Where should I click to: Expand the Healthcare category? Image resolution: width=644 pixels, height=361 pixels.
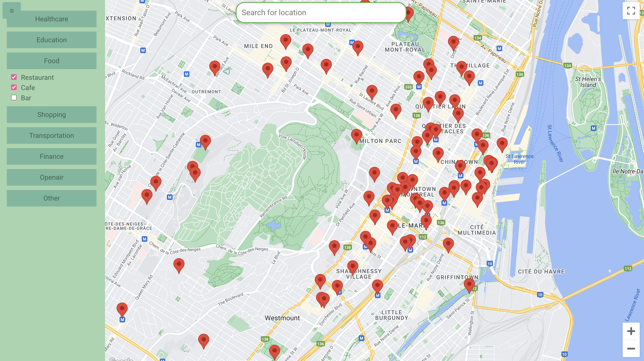click(51, 19)
